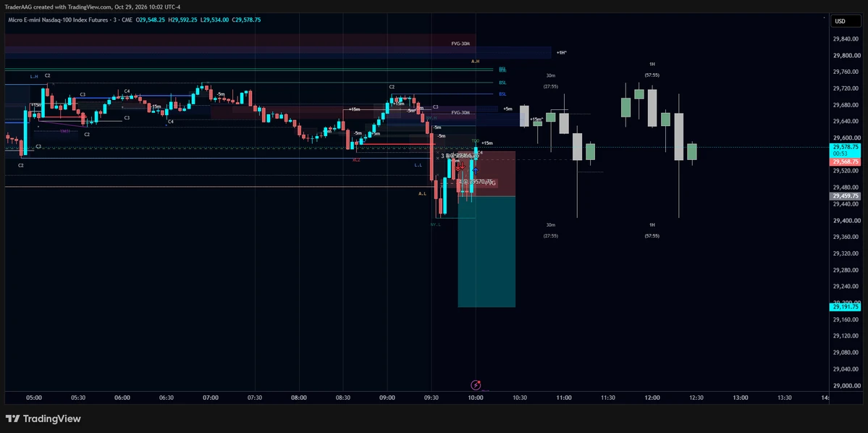Click the 00:53 bar countdown timer
Viewport: 868px width, 433px height.
point(840,154)
